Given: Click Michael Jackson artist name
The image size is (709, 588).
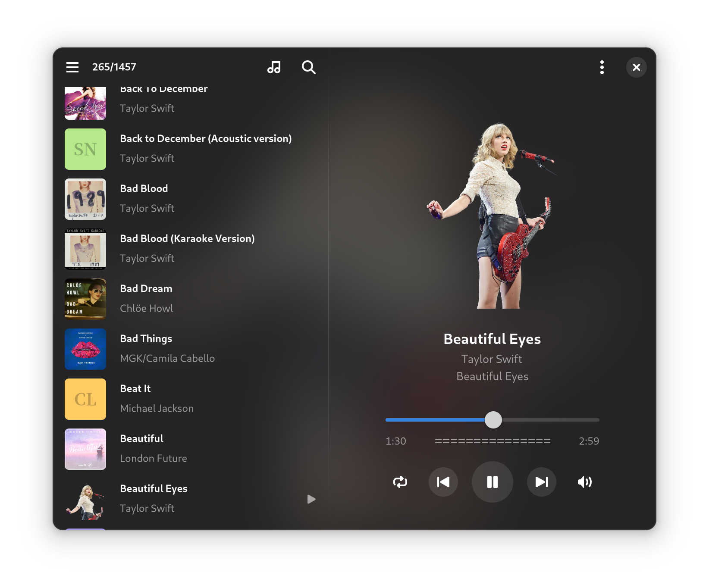Looking at the screenshot, I should [x=157, y=408].
